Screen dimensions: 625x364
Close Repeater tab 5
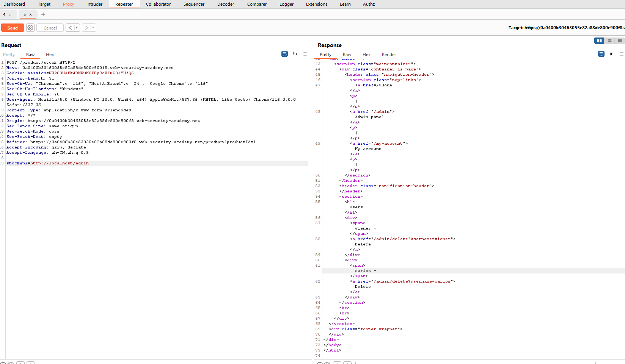click(x=31, y=14)
